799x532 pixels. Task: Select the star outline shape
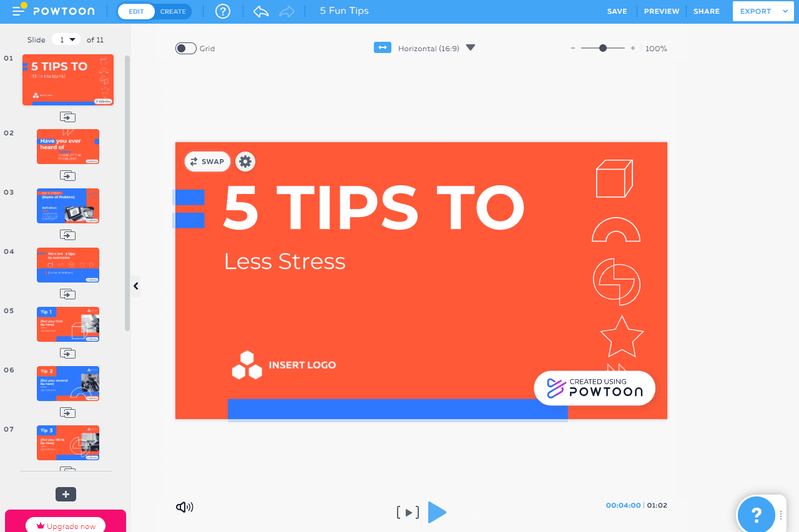click(x=622, y=336)
